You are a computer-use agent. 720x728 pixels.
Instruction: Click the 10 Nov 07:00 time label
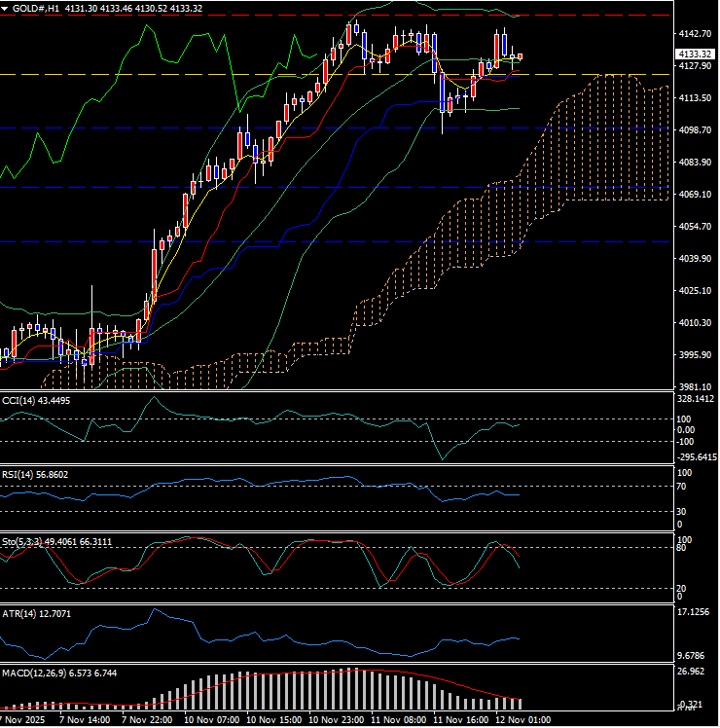(217, 719)
